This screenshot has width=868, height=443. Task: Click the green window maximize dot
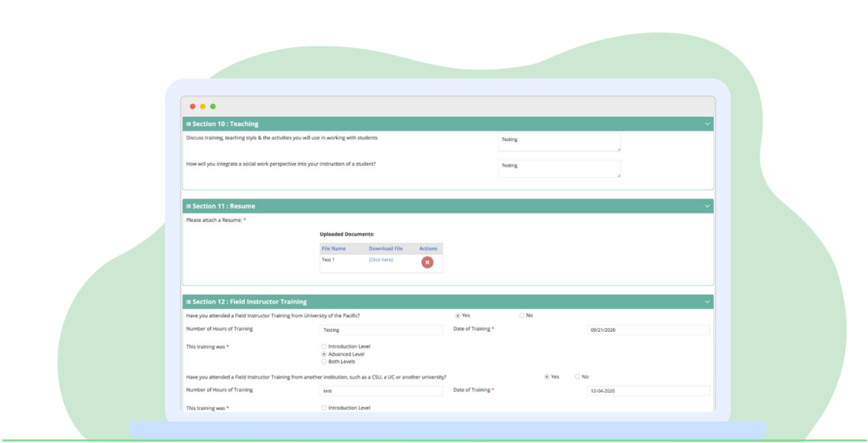[x=212, y=106]
